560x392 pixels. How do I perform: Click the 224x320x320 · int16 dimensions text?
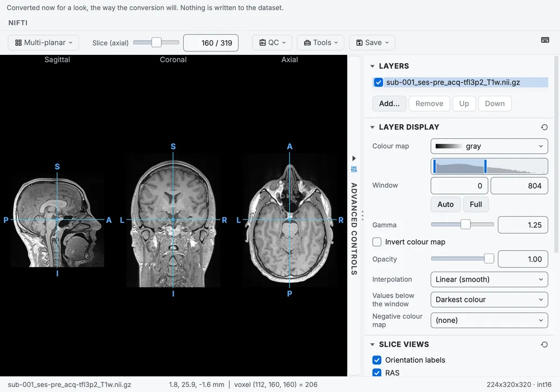(519, 385)
